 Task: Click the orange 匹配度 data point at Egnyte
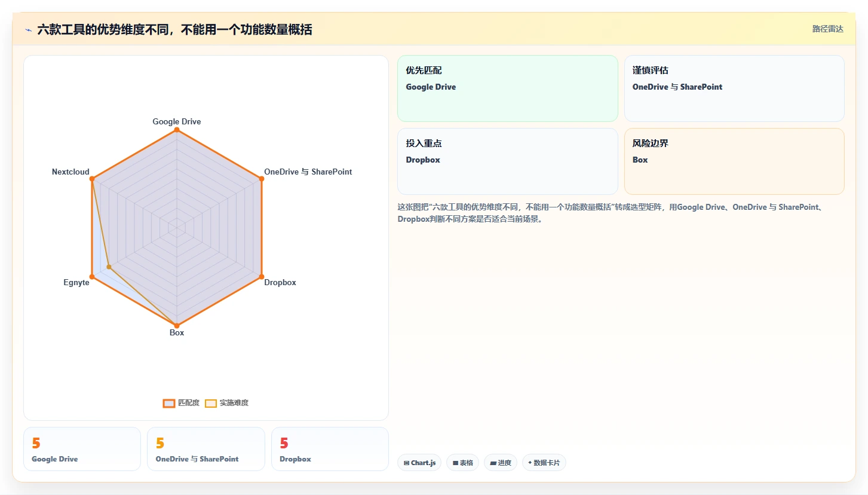point(92,277)
